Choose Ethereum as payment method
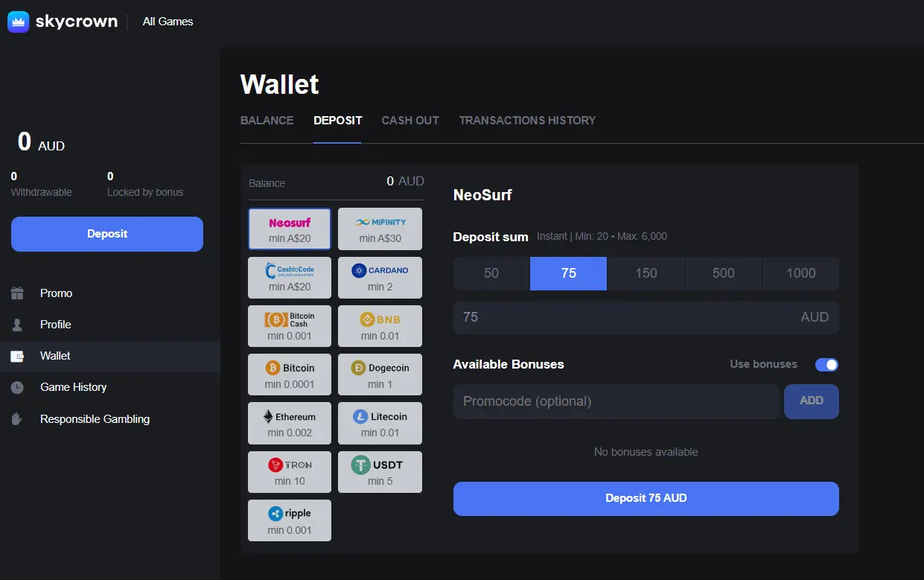 [x=290, y=424]
